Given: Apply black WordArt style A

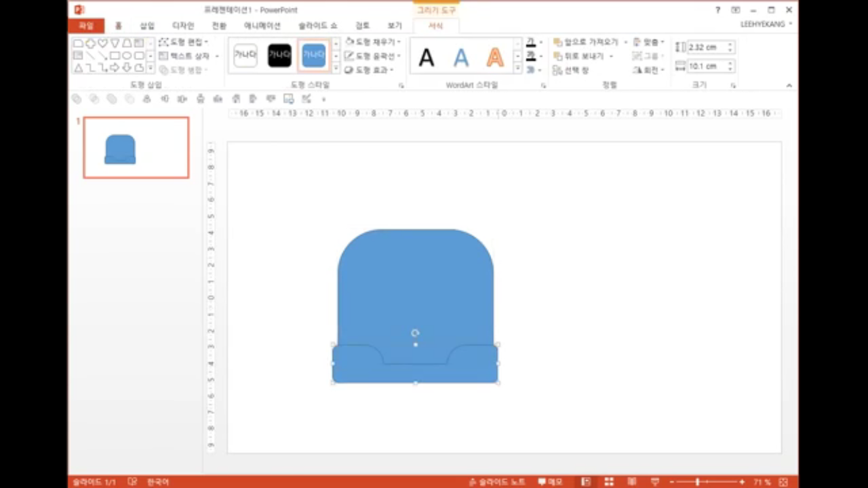Looking at the screenshot, I should point(427,58).
